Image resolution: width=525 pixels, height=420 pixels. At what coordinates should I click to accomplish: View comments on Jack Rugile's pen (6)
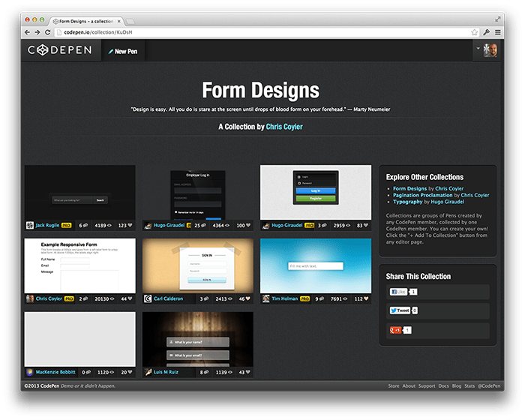click(85, 226)
